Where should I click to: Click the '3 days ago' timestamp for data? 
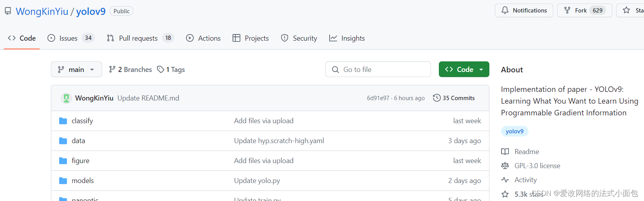coord(464,141)
